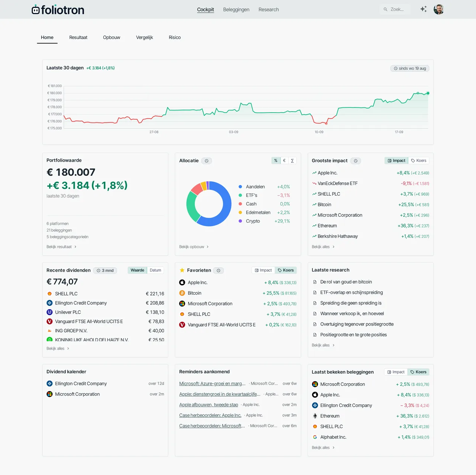This screenshot has height=475, width=476.
Task: Click the green endpoint marker on the chart
Action: 428,93
